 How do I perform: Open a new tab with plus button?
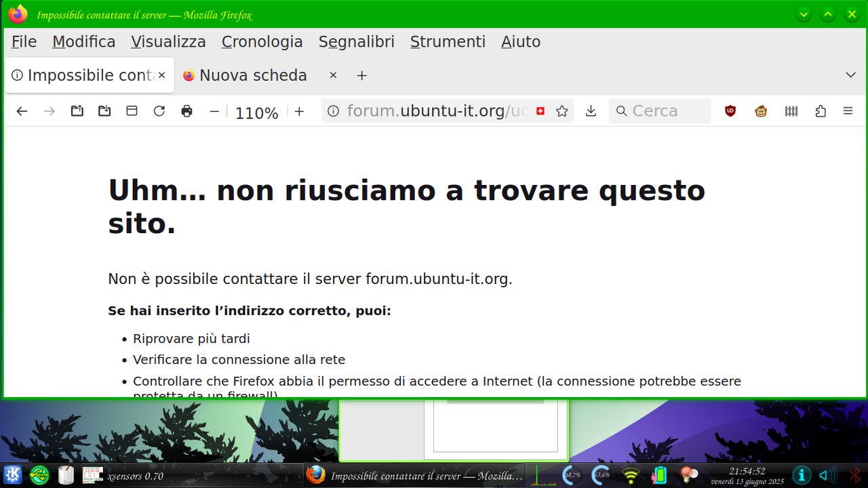362,75
